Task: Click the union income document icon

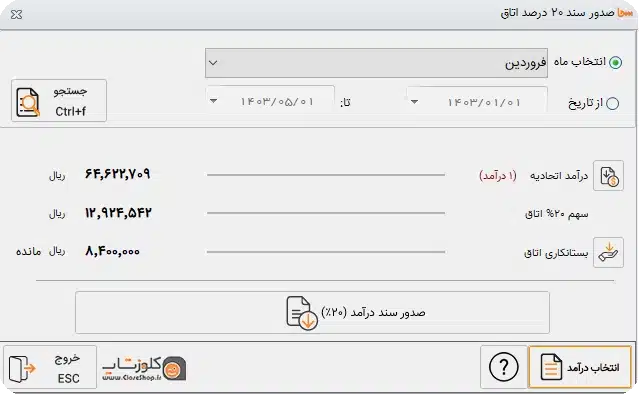Action: 608,176
